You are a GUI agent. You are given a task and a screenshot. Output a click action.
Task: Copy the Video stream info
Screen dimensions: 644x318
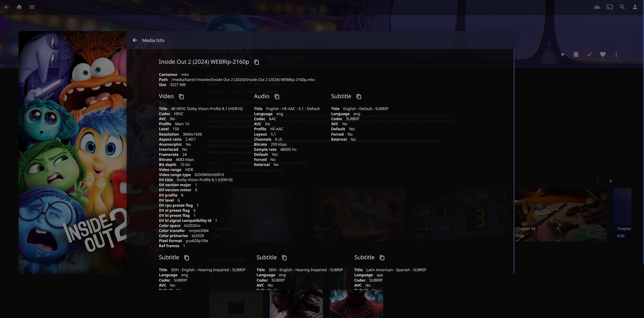tap(181, 97)
